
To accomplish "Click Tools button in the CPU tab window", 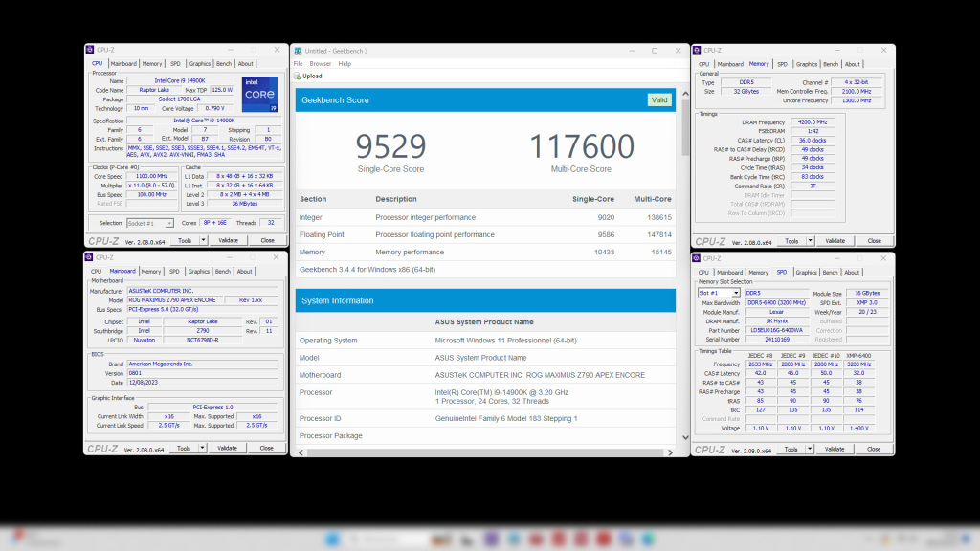I will pos(185,240).
